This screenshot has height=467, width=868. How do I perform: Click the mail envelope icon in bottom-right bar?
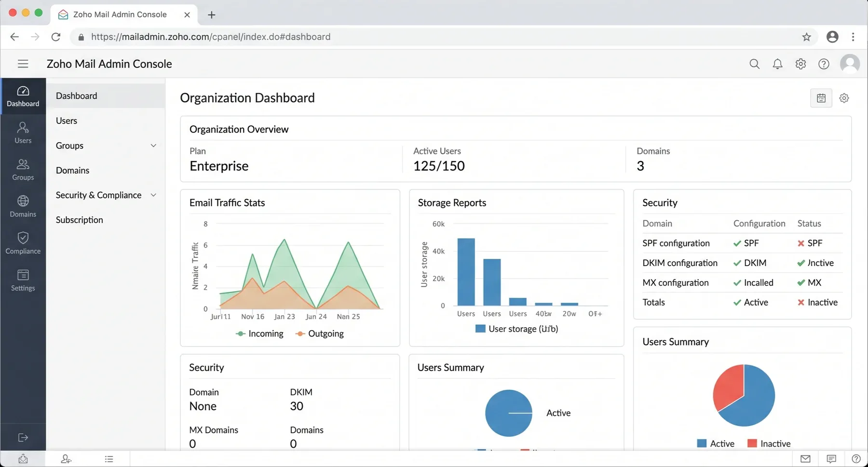pyautogui.click(x=805, y=459)
